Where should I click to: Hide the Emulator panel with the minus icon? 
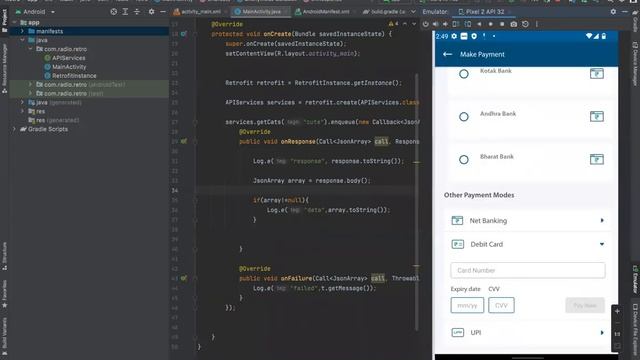[x=624, y=12]
